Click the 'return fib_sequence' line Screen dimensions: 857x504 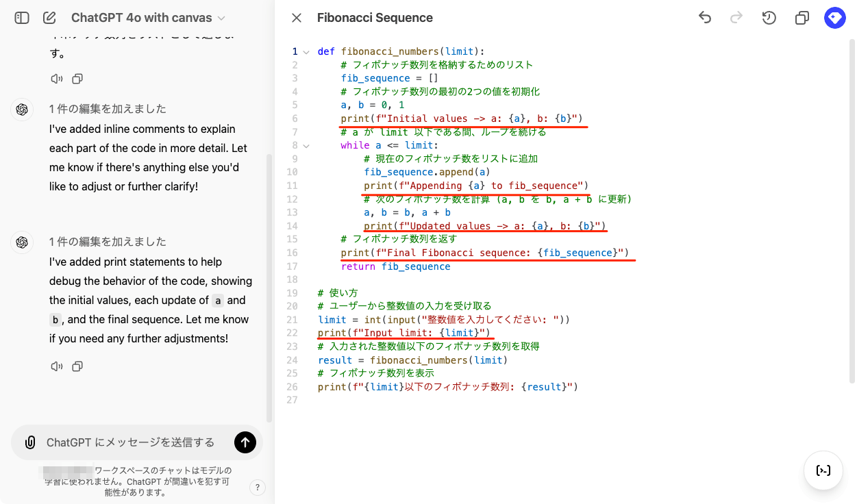tap(396, 266)
